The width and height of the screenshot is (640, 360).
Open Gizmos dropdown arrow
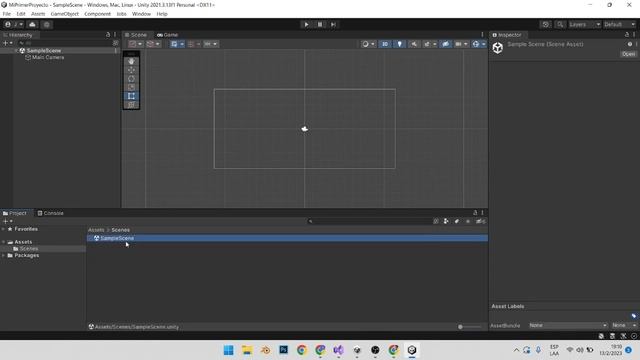[x=484, y=44]
